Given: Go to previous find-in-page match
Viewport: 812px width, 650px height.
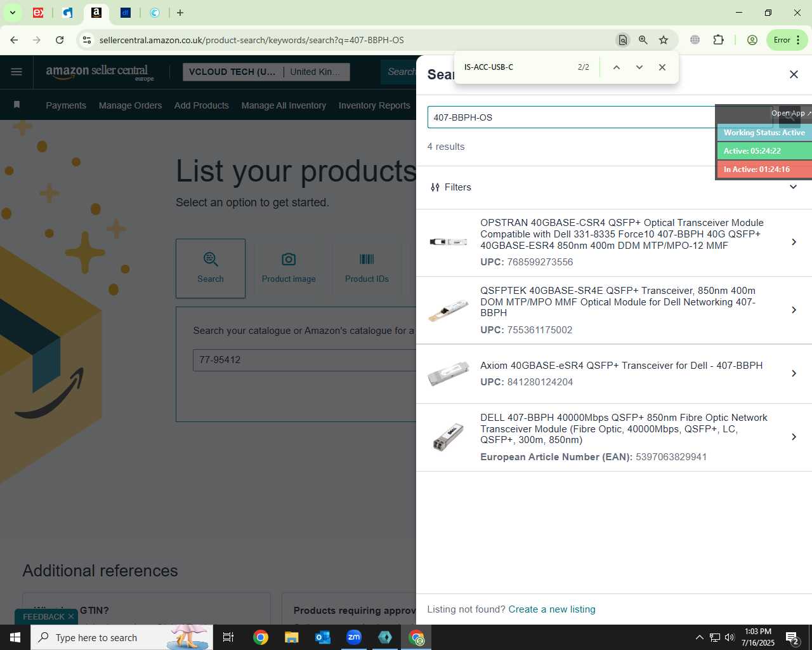Looking at the screenshot, I should pos(616,67).
